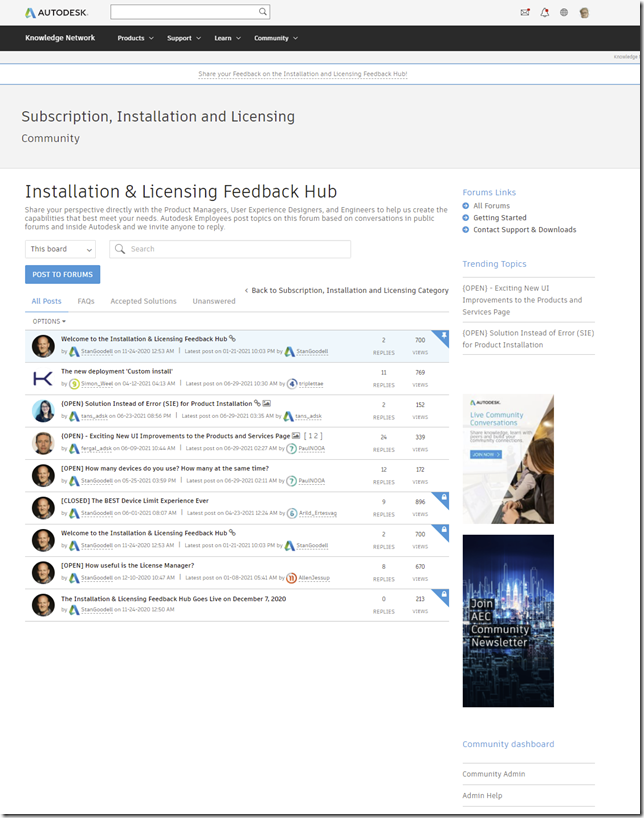Open the Admin Help link
Screen dimensions: 644x818
tap(482, 796)
